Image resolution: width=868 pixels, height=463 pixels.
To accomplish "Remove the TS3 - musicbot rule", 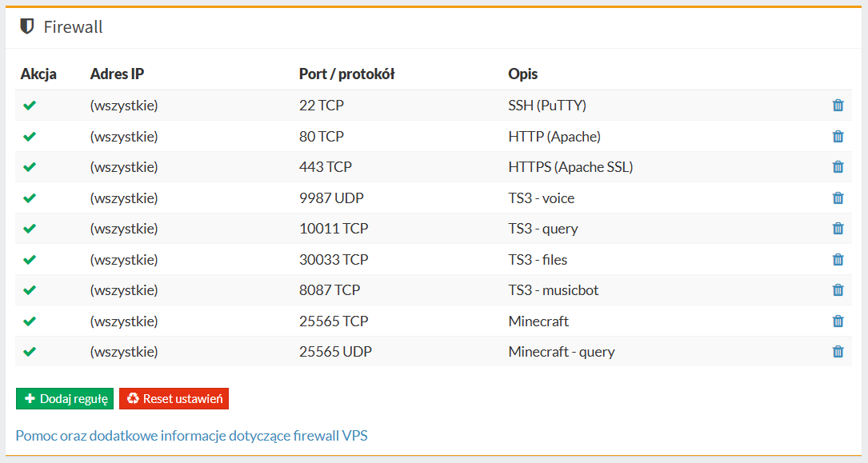I will click(x=838, y=290).
